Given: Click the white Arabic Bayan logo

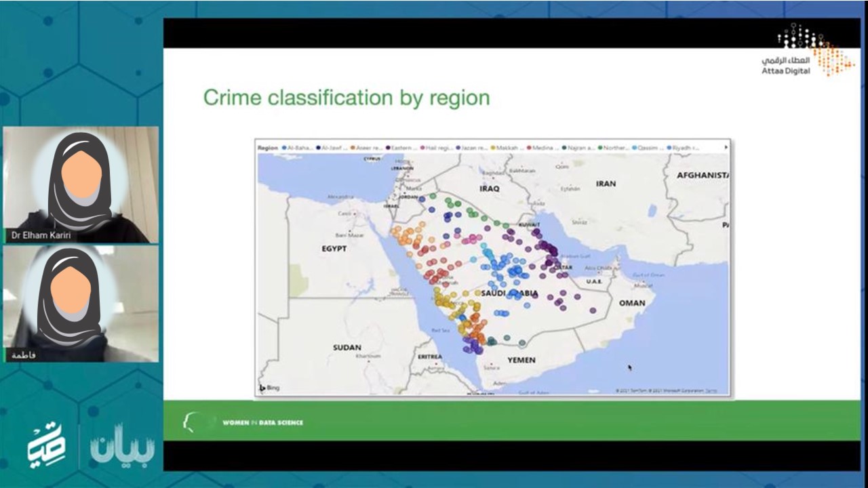Looking at the screenshot, I should coord(123,444).
